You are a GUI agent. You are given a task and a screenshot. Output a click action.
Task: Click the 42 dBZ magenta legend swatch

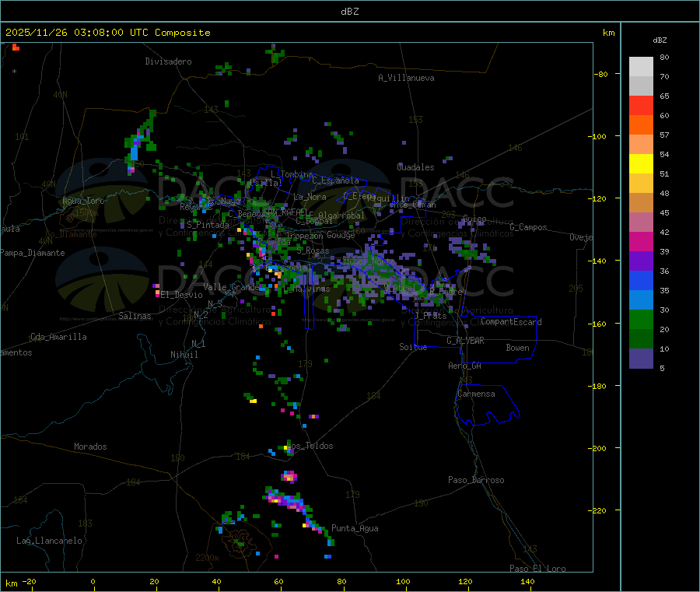tap(641, 241)
